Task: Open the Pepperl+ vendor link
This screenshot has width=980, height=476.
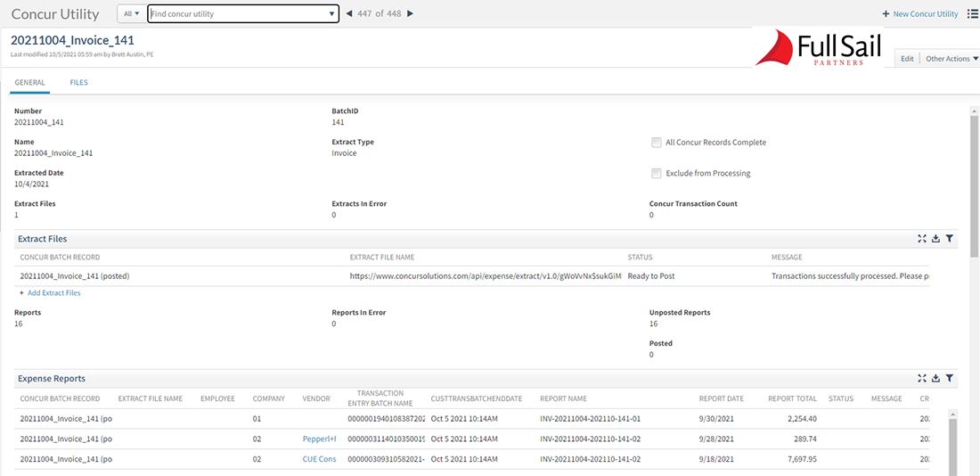Action: (x=319, y=439)
